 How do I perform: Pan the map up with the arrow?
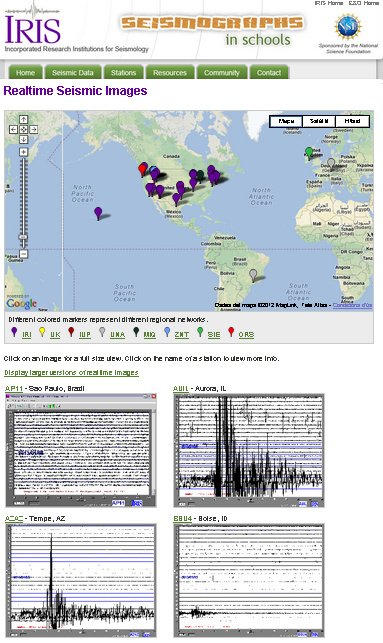(23, 119)
